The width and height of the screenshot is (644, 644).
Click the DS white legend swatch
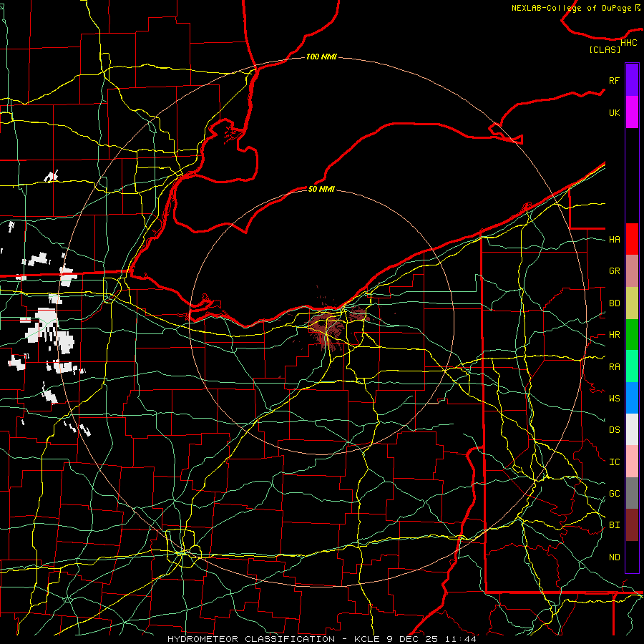(x=632, y=429)
